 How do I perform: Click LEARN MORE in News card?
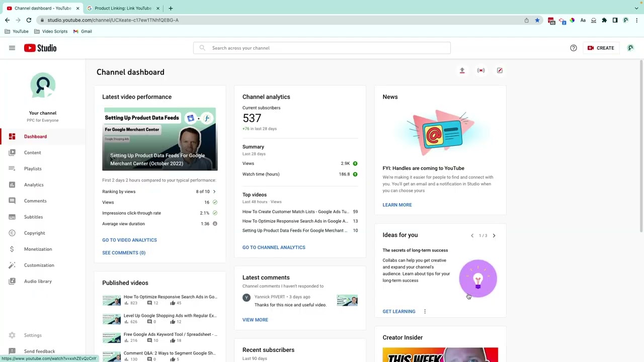[397, 205]
